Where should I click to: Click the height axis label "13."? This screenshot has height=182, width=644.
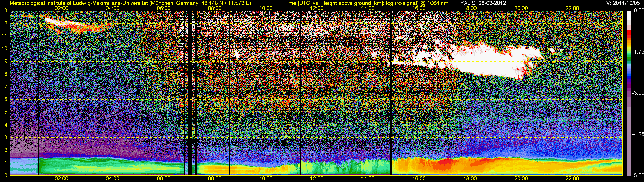[5, 11]
